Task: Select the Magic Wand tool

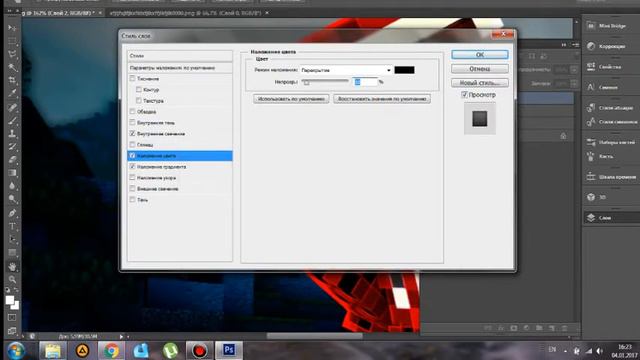Action: (12, 67)
